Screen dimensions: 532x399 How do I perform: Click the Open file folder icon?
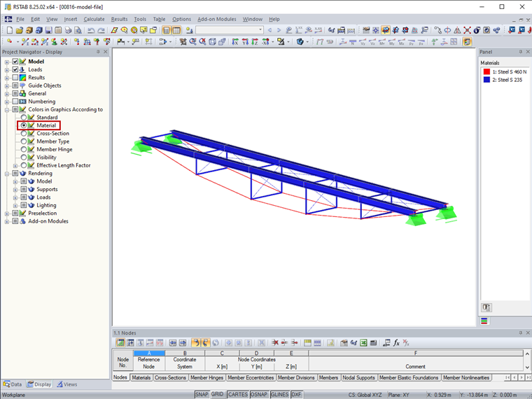click(x=20, y=30)
